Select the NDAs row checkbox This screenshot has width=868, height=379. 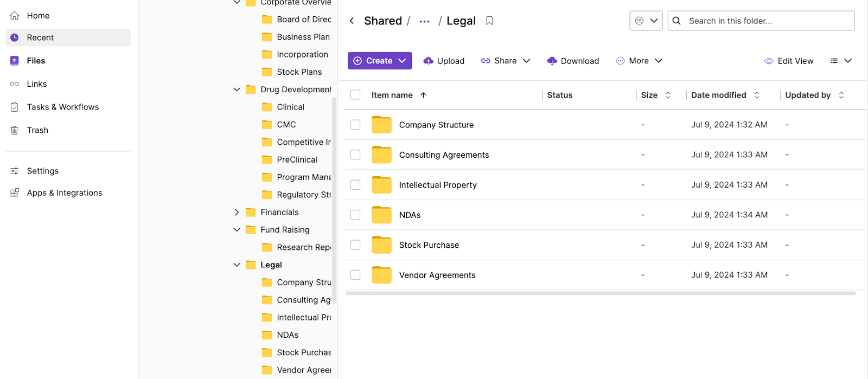[355, 215]
